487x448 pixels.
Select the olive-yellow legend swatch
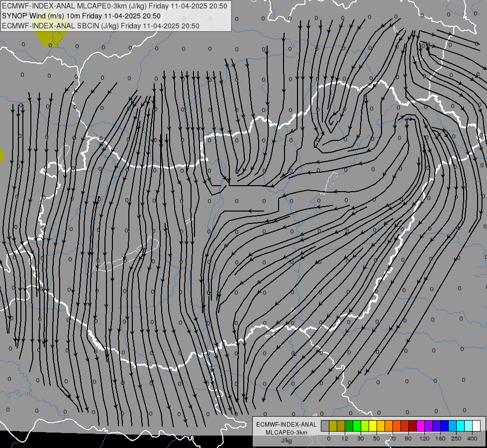[333, 426]
